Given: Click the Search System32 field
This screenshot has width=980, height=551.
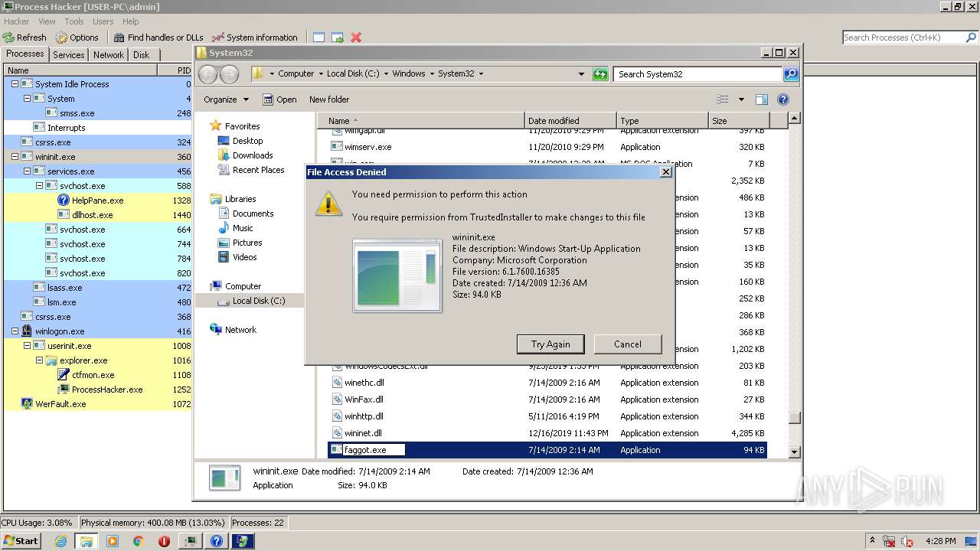Looking at the screenshot, I should [x=698, y=74].
